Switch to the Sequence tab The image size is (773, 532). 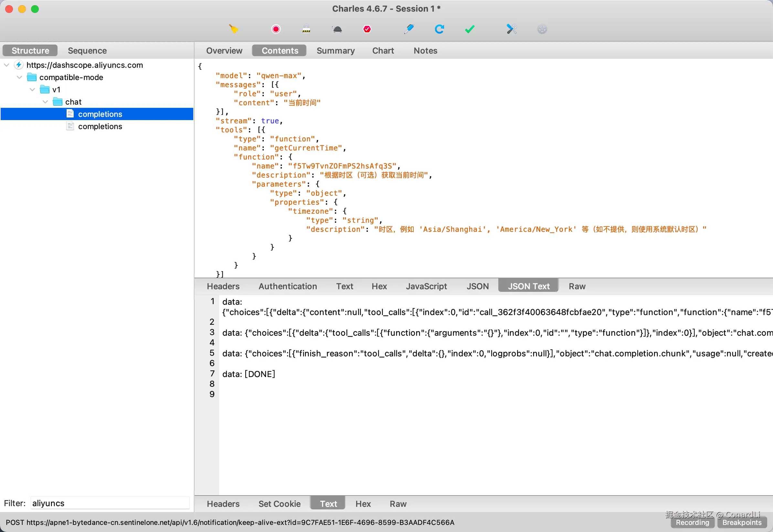click(x=87, y=51)
